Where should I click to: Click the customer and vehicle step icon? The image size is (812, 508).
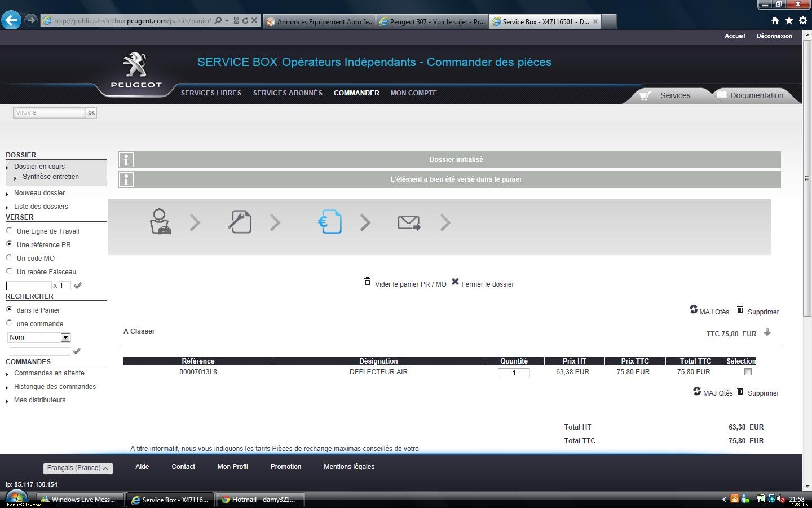(160, 222)
